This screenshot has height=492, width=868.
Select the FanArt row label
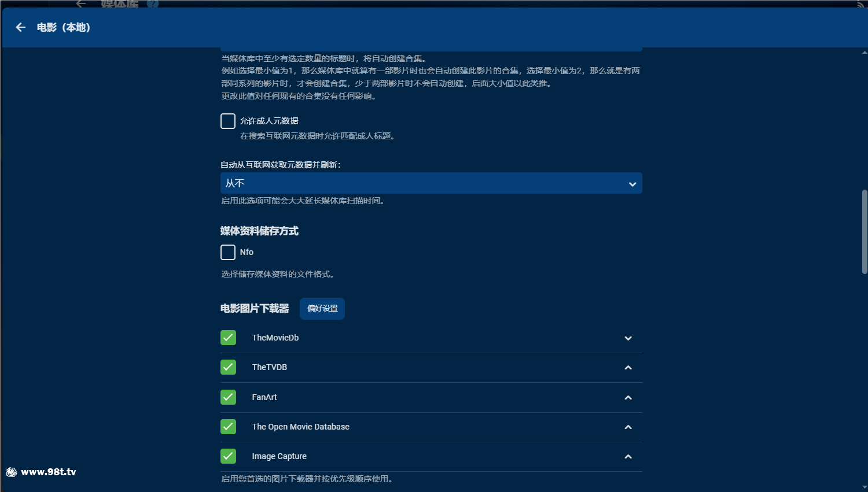pos(264,397)
